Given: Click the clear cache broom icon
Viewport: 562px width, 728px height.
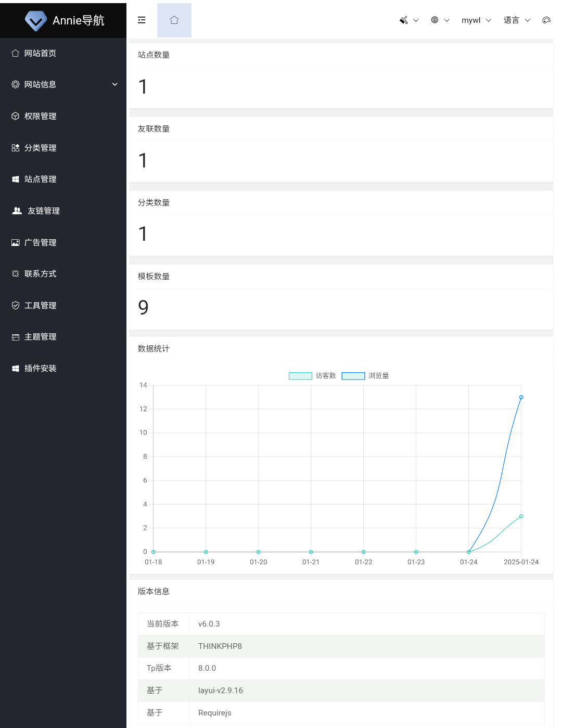Looking at the screenshot, I should point(403,20).
